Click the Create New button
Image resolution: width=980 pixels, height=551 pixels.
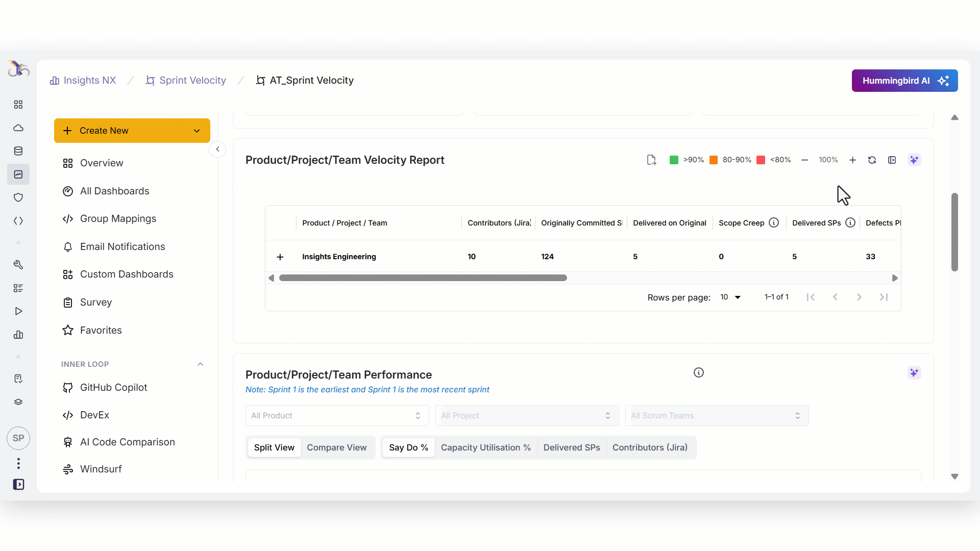(132, 131)
